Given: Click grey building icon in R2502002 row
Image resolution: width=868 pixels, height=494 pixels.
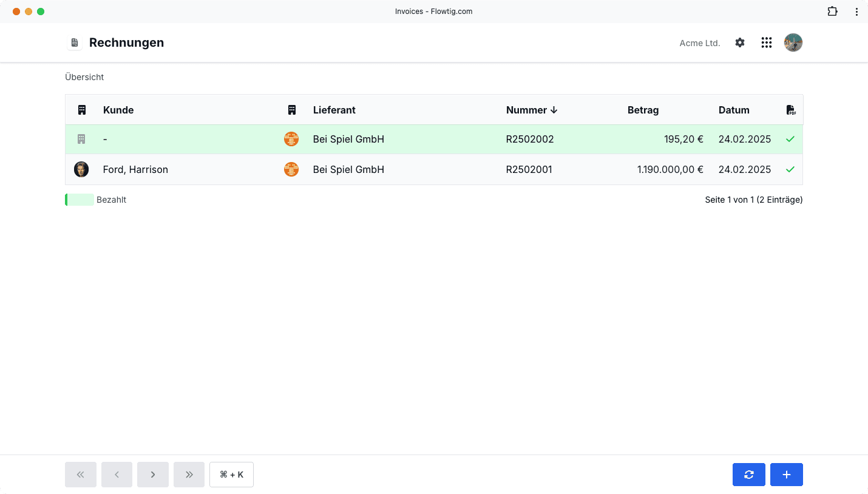Looking at the screenshot, I should (81, 139).
